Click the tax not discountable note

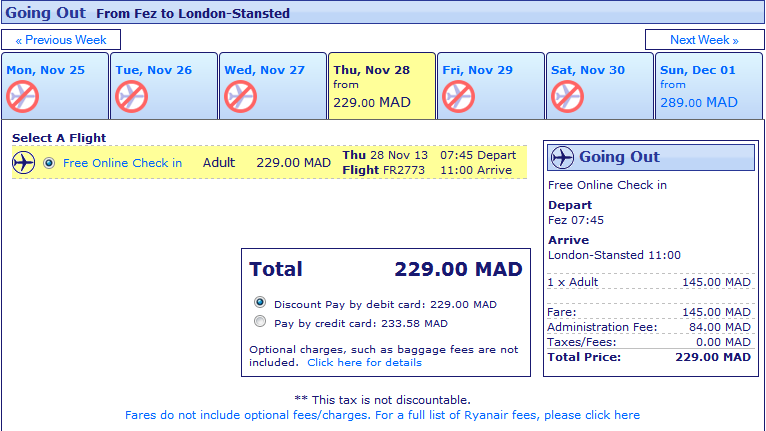click(382, 400)
